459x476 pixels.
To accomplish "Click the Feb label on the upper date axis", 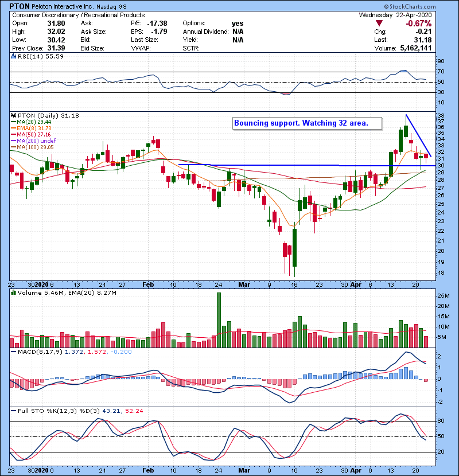I will coord(148,285).
